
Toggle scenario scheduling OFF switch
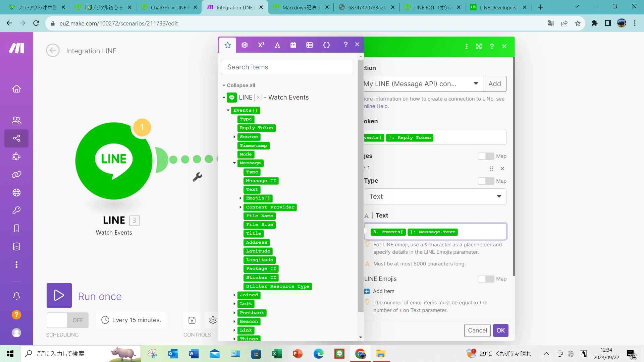[67, 320]
